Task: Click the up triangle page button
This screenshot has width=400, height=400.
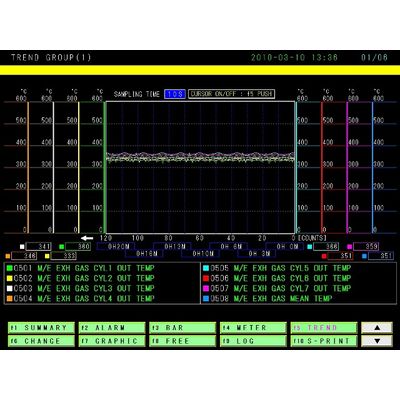Action: (377, 328)
